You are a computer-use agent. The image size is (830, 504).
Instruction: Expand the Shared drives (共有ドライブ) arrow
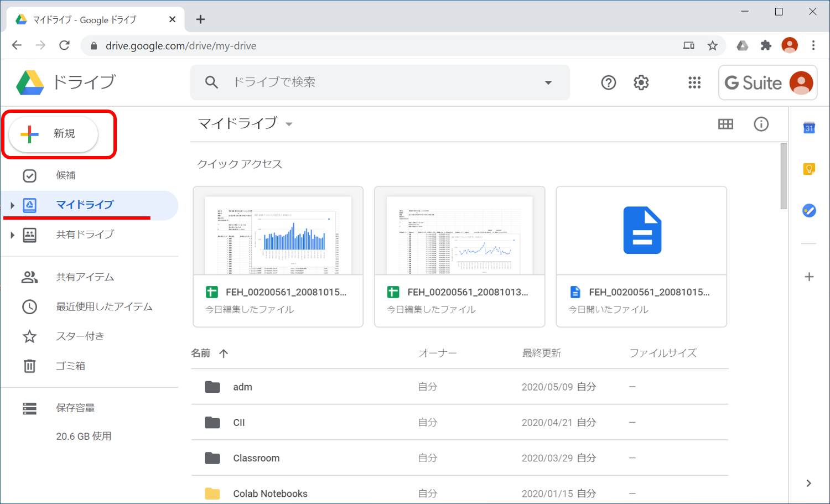pos(12,235)
